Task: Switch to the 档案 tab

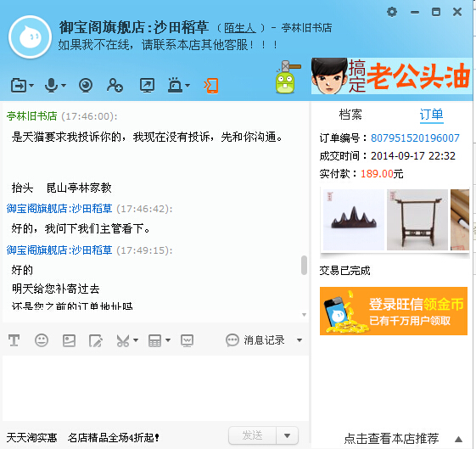Action: pyautogui.click(x=350, y=115)
